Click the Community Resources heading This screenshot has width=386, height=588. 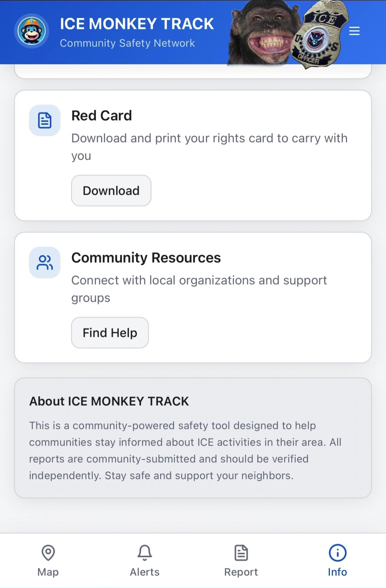pyautogui.click(x=146, y=258)
